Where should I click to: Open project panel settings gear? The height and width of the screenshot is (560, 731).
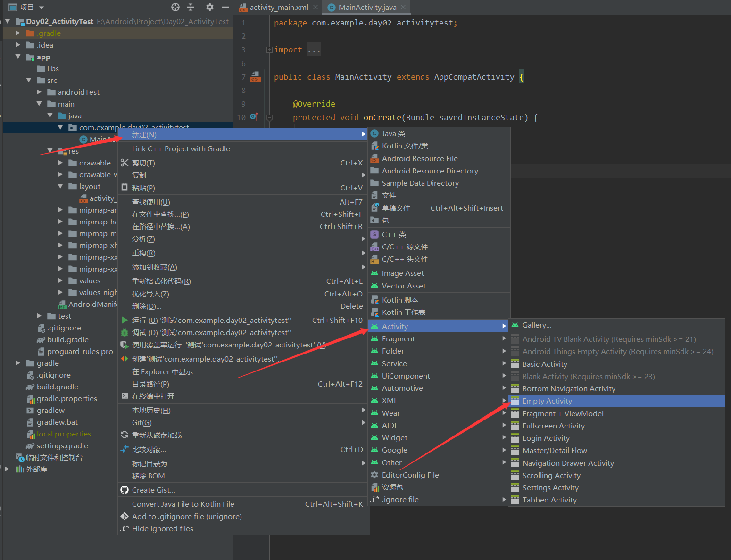coord(210,7)
